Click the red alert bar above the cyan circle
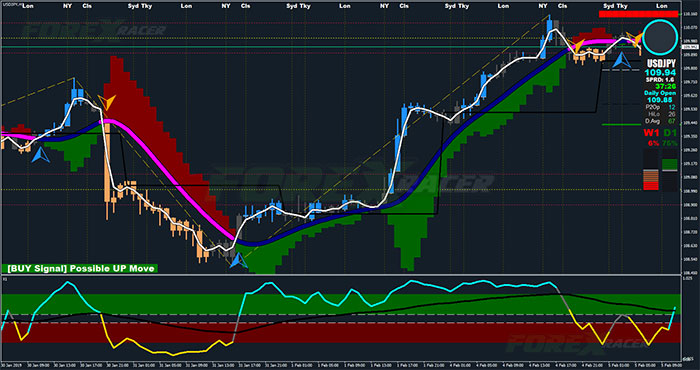 (x=638, y=14)
